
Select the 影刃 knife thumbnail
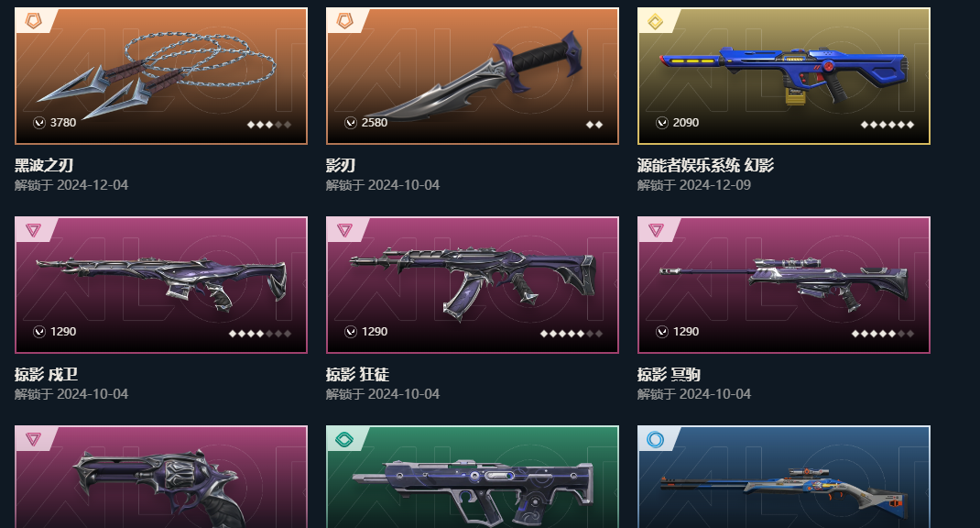point(473,76)
